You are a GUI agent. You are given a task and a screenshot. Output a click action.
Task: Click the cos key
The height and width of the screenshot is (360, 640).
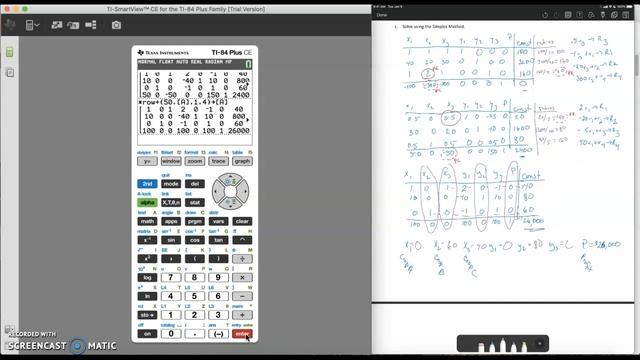(195, 240)
